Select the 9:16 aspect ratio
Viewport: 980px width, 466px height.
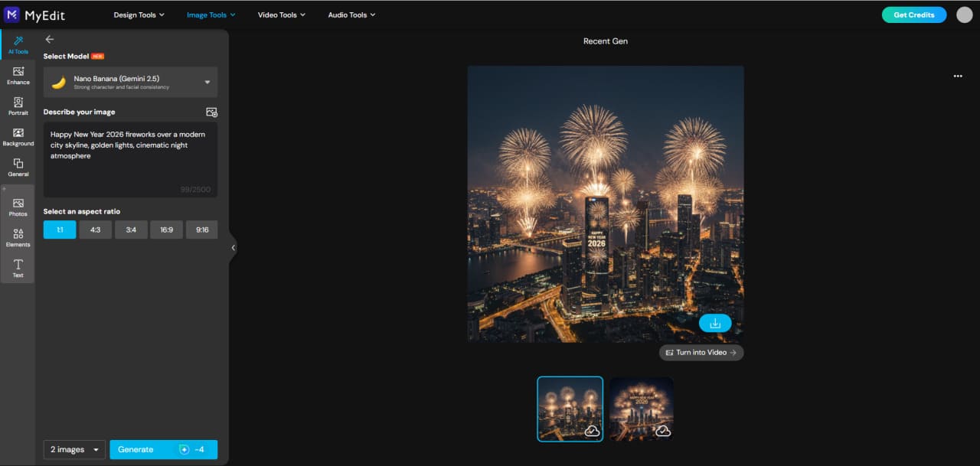coord(201,229)
